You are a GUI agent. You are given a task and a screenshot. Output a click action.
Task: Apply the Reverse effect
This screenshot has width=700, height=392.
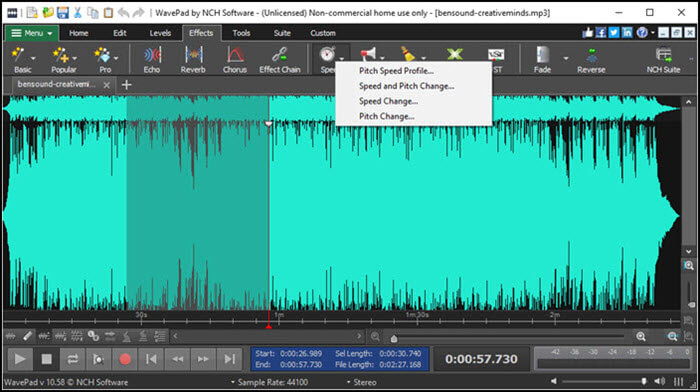pyautogui.click(x=591, y=60)
